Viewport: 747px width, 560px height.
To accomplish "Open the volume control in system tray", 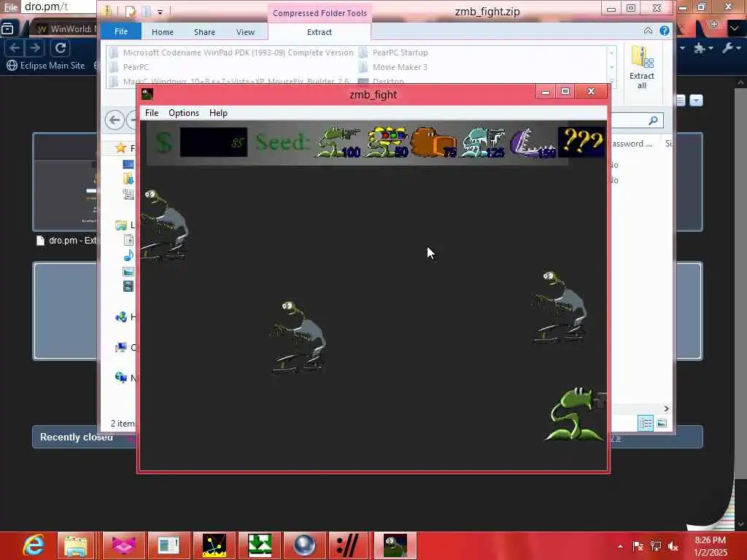I will pos(673,546).
